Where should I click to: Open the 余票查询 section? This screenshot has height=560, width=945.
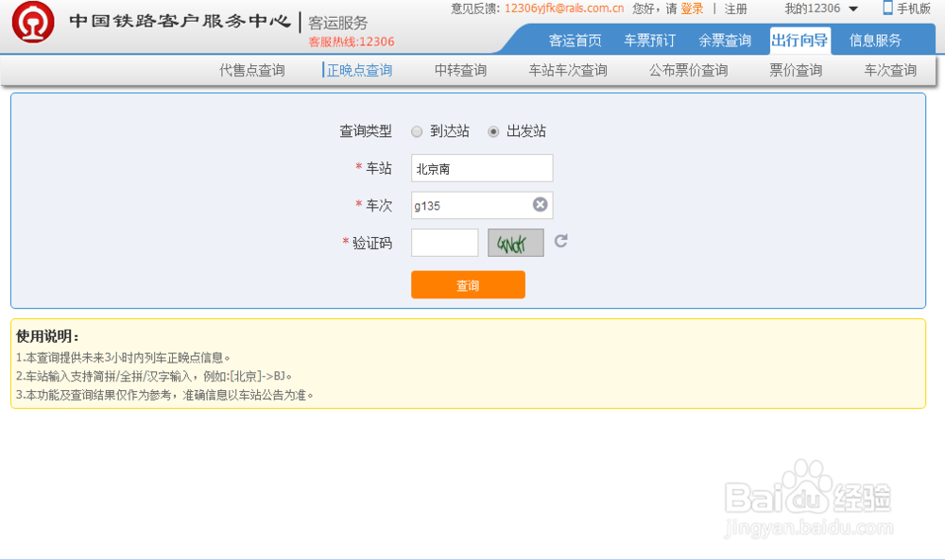point(725,41)
